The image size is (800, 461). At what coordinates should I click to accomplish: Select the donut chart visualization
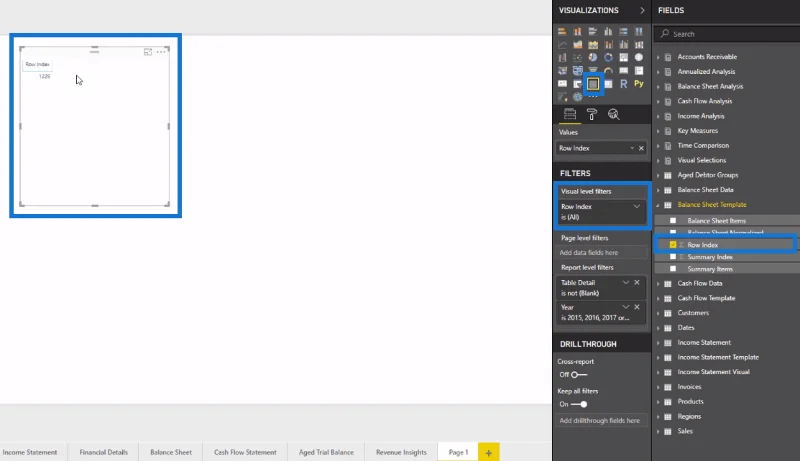tap(608, 58)
